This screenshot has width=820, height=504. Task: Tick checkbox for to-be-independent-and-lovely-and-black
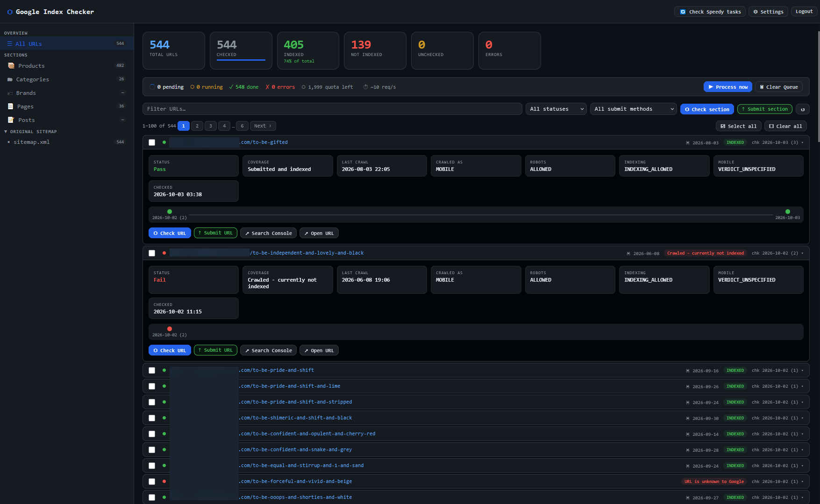[152, 253]
